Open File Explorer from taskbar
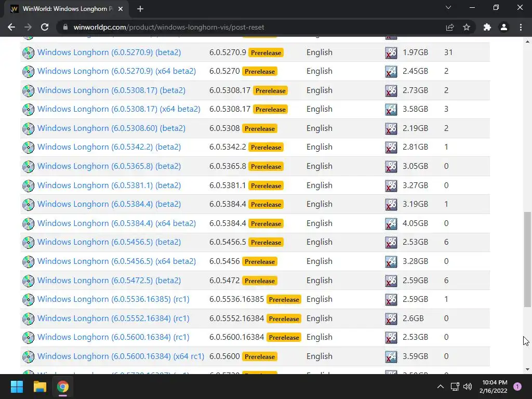 click(39, 387)
